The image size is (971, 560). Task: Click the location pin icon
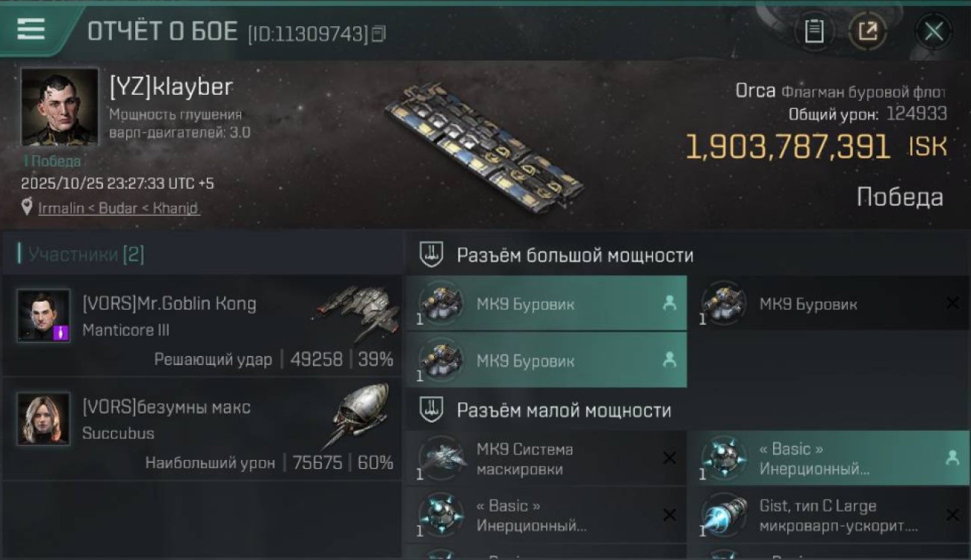[x=28, y=208]
